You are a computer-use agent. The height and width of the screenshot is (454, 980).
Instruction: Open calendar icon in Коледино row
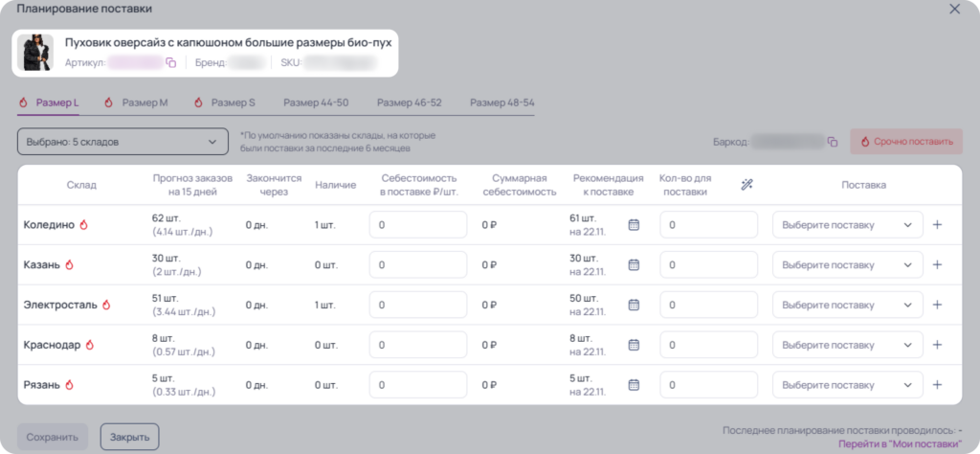(634, 224)
